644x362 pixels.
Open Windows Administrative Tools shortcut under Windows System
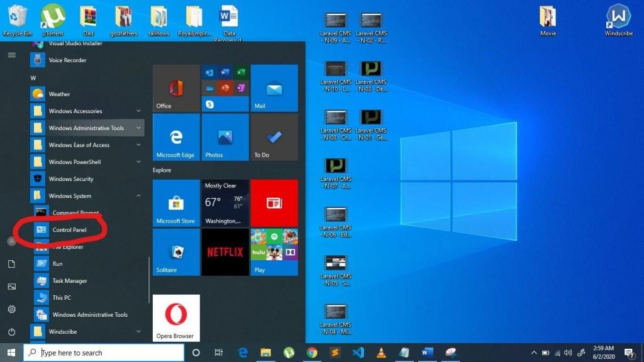tap(88, 315)
